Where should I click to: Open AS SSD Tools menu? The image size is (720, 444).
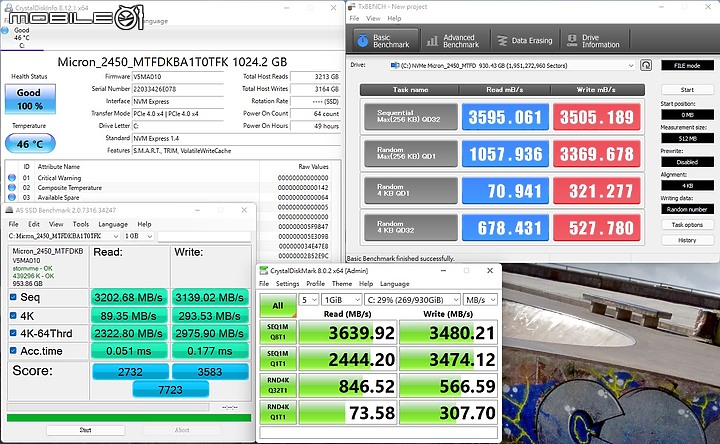pyautogui.click(x=81, y=224)
